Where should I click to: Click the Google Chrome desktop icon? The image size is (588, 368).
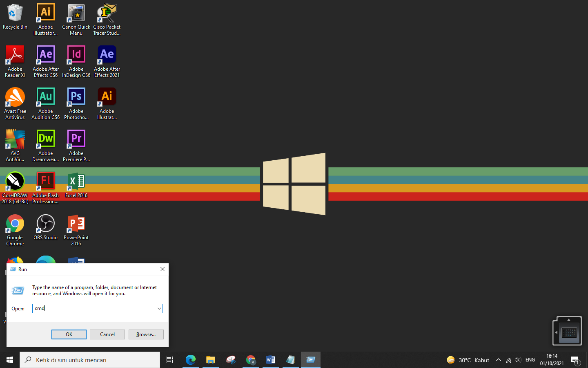[x=15, y=230]
